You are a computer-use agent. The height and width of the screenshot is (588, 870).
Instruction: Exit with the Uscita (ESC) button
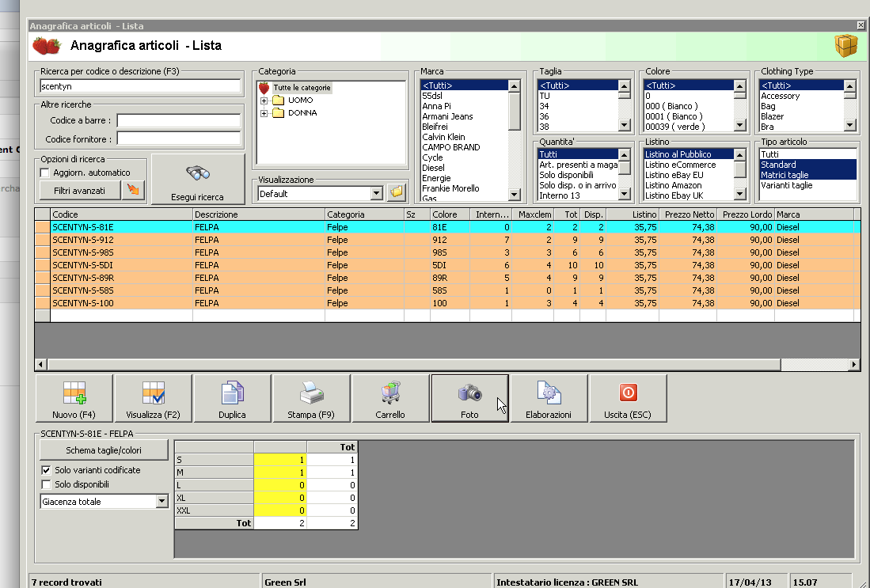628,399
